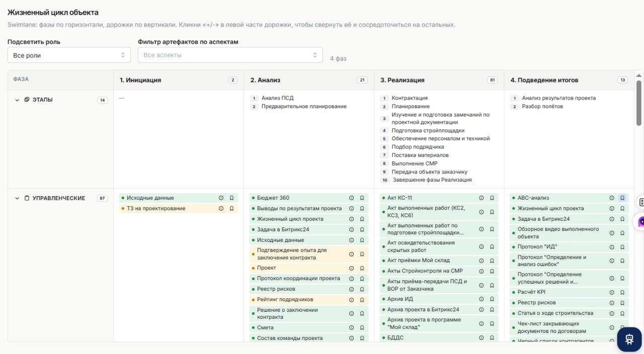Open Жизненный цикл проекта in Анализ column

[309, 219]
